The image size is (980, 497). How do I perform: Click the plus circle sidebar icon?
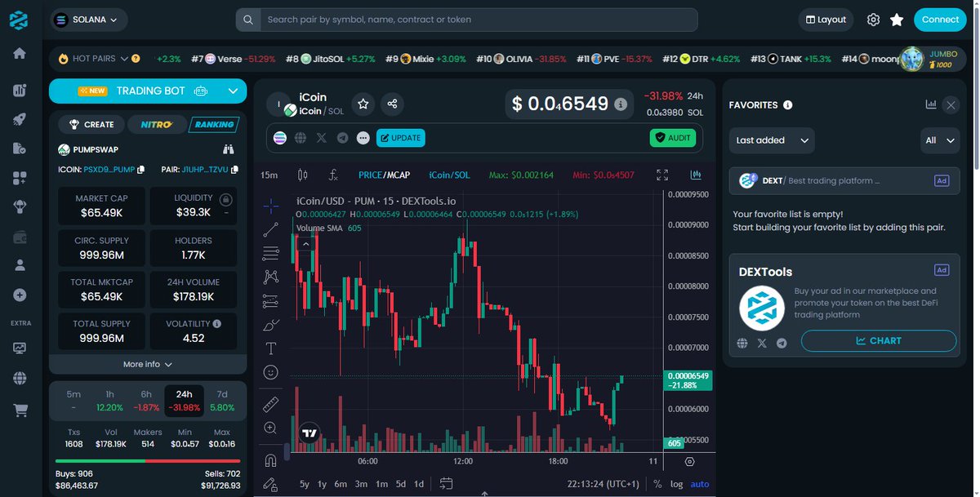pos(20,295)
